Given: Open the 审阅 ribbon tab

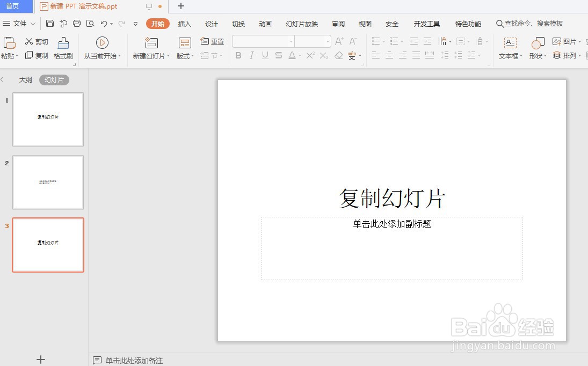Looking at the screenshot, I should point(338,24).
